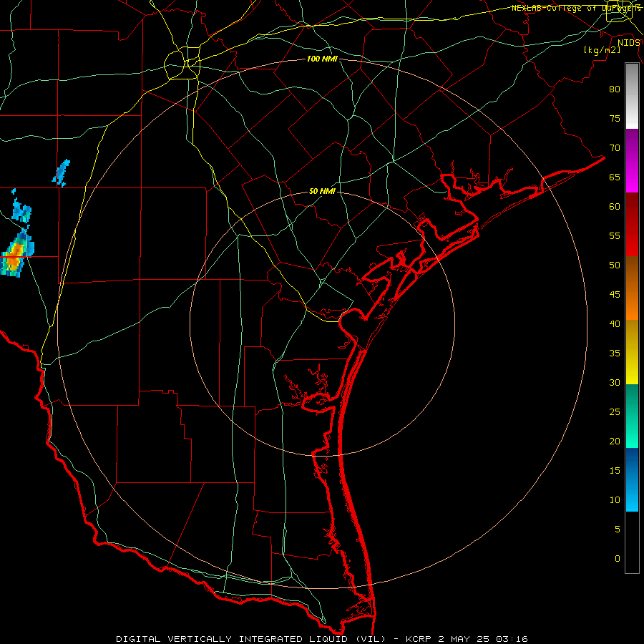Click the magenta segment of the color bar
Image resolution: width=644 pixels, height=644 pixels.
pos(632,161)
